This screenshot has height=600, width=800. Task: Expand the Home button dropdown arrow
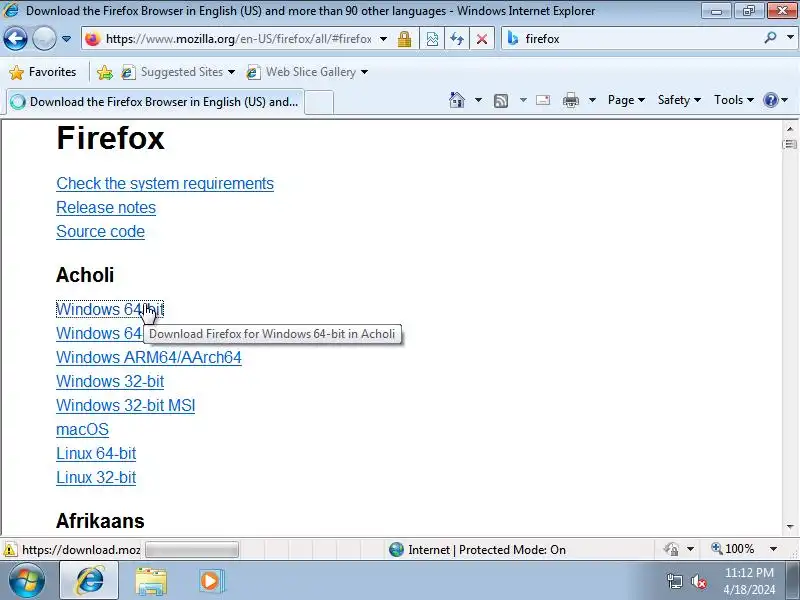coord(478,100)
